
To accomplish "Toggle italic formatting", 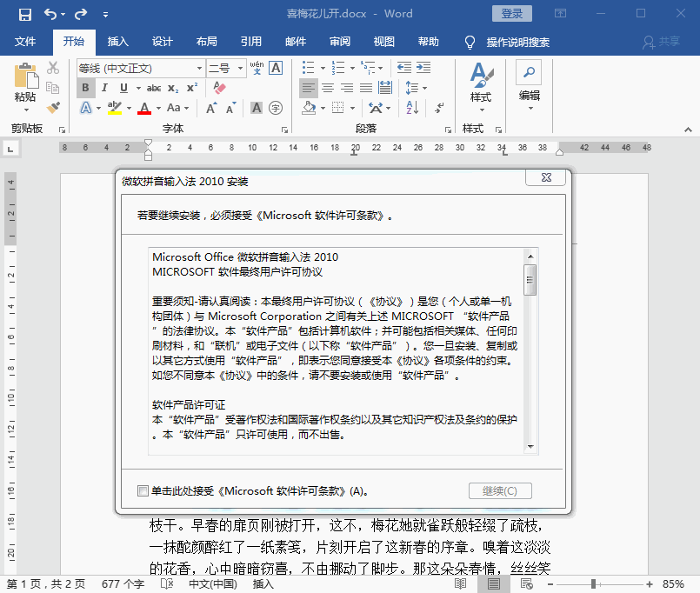I will coord(104,88).
